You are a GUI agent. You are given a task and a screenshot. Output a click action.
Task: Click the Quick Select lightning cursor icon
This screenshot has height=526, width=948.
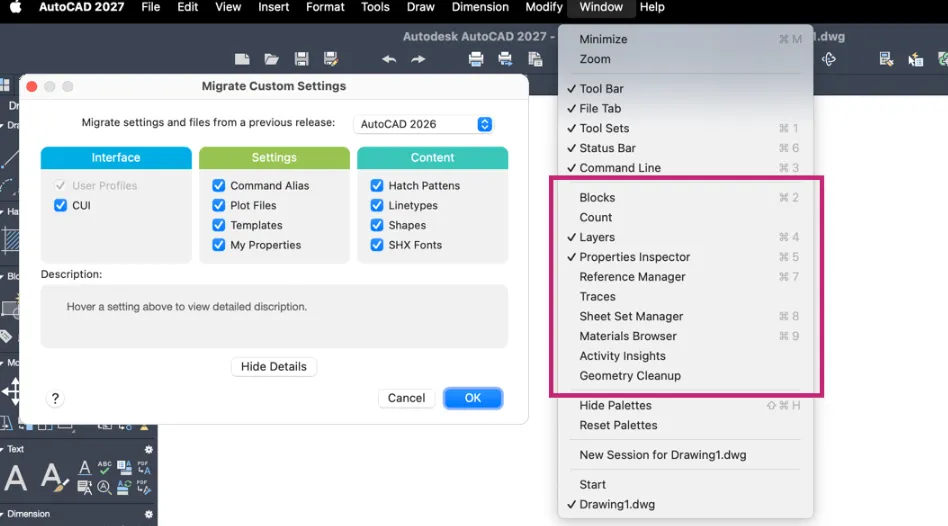point(915,59)
